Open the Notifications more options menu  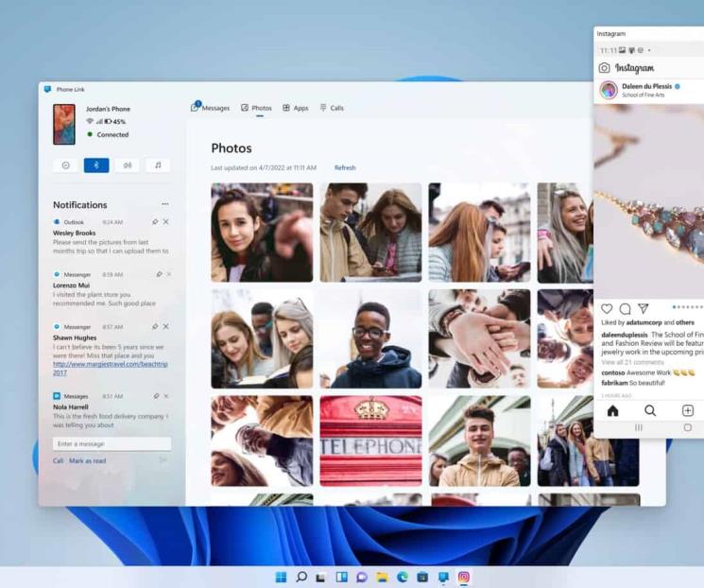(x=165, y=204)
